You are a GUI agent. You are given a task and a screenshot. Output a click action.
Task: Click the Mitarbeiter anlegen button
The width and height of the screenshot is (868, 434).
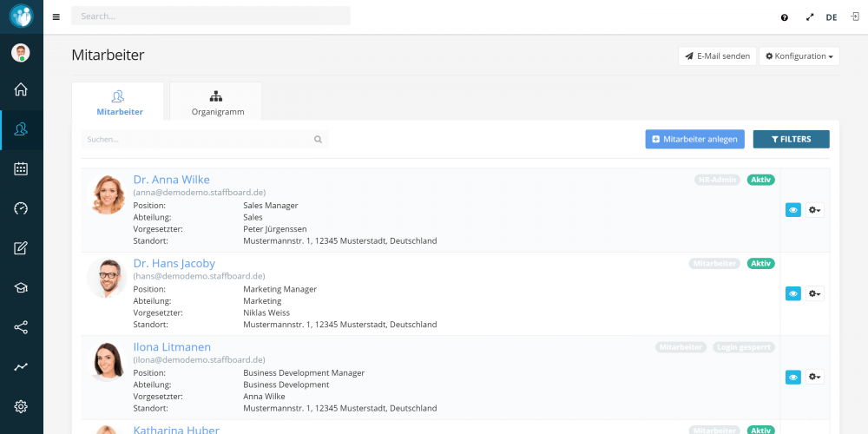click(x=694, y=139)
